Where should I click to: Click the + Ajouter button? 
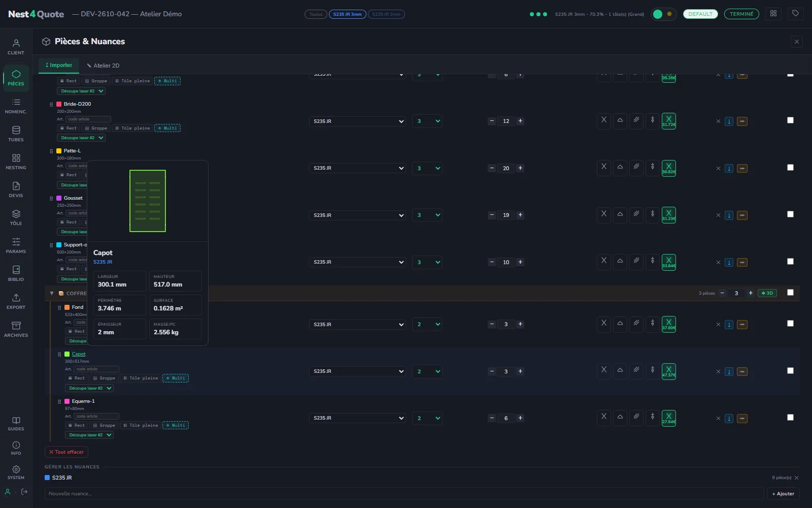783,494
